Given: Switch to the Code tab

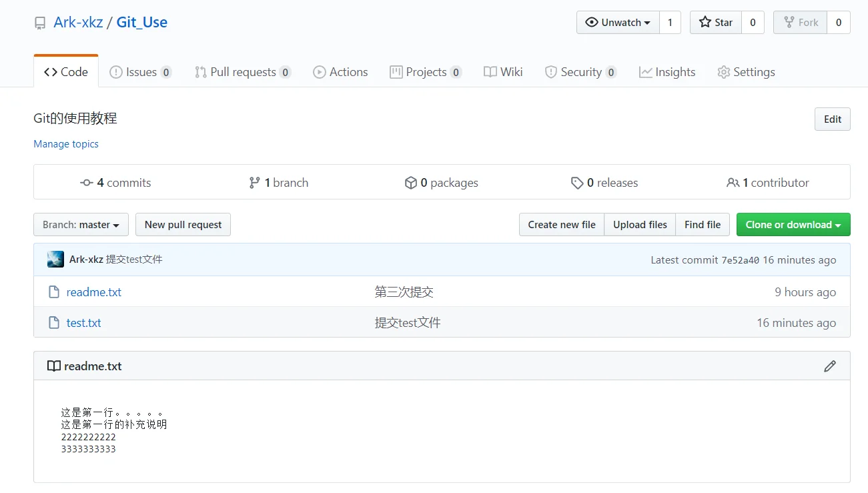Looking at the screenshot, I should tap(66, 72).
